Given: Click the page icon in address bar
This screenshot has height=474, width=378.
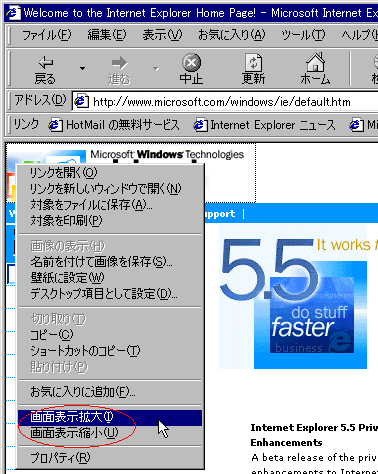Looking at the screenshot, I should coord(81,101).
